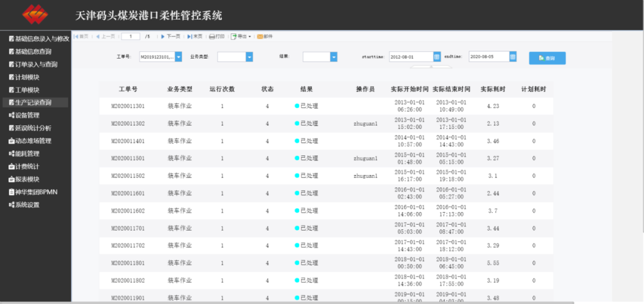644x304 pixels.
Task: Click operator zhuguan1 in row M2020011302
Action: click(365, 124)
